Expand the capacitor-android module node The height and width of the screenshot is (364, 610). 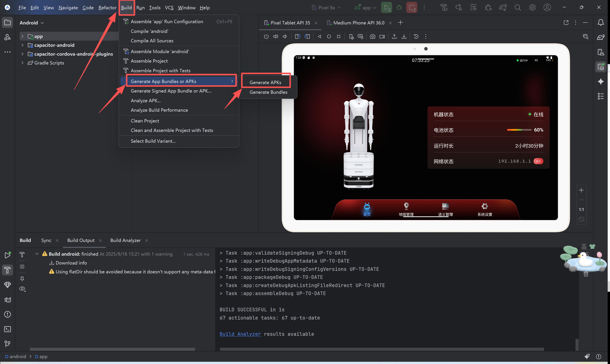23,45
